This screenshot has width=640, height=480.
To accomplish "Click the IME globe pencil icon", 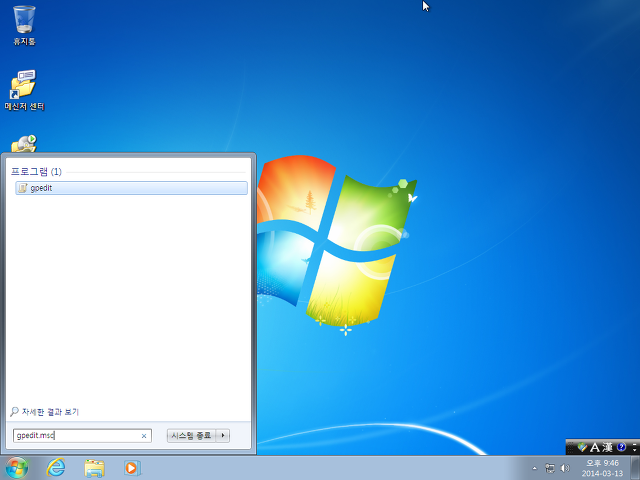I will [x=582, y=447].
